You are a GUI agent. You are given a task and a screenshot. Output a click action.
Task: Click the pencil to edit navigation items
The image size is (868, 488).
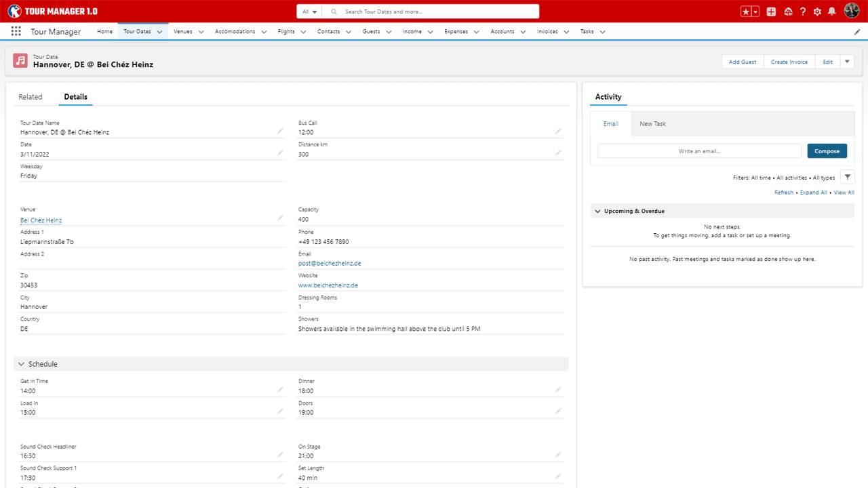[857, 32]
